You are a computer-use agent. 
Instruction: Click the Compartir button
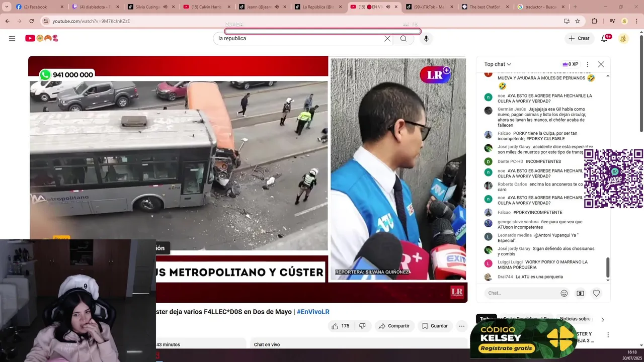(x=394, y=326)
